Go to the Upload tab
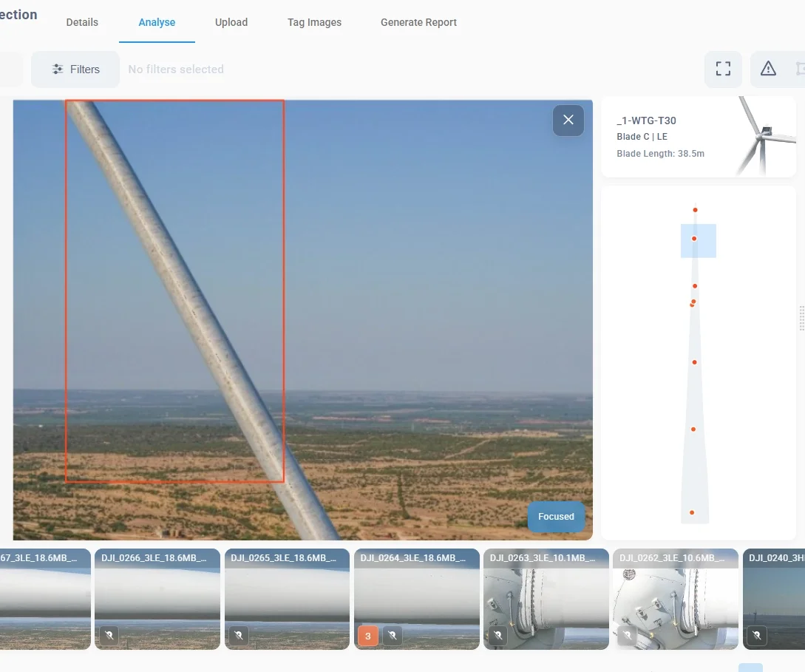This screenshot has width=805, height=672. click(231, 22)
